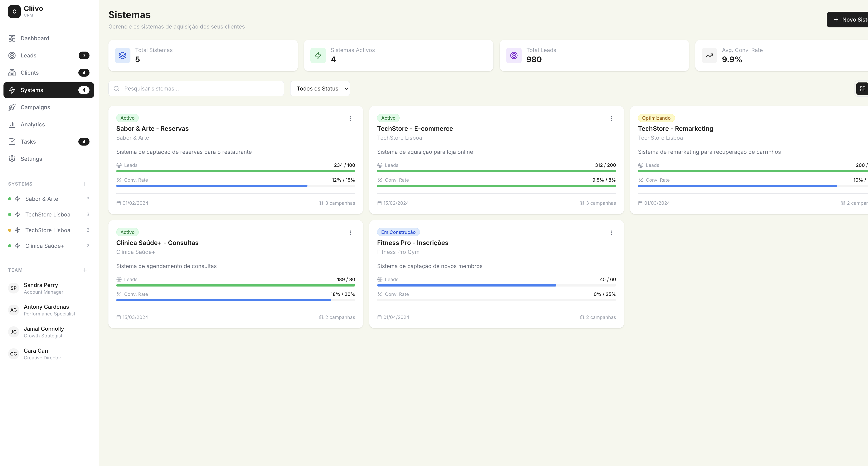
Task: Select Clínica Saúde+ in sidebar systems list
Action: click(x=44, y=246)
